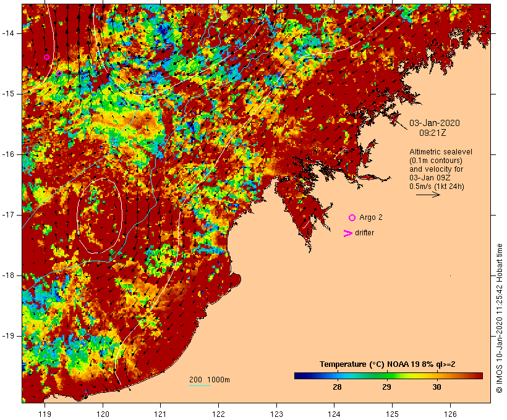Click the 'drifter' legend label

(x=364, y=233)
